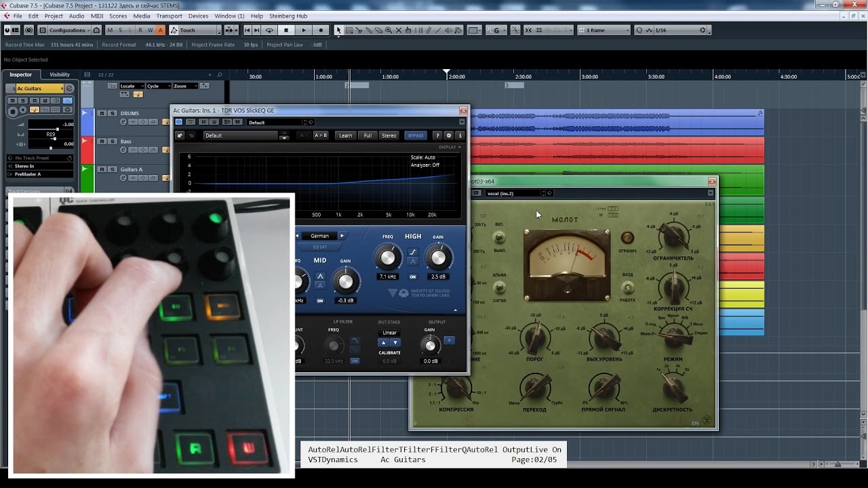Open the Transport menu
The image size is (868, 488).
click(x=169, y=16)
